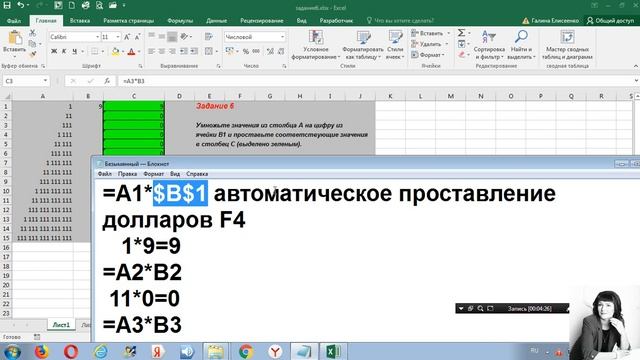
Task: Toggle Wrap Text icon
Action: [209, 37]
